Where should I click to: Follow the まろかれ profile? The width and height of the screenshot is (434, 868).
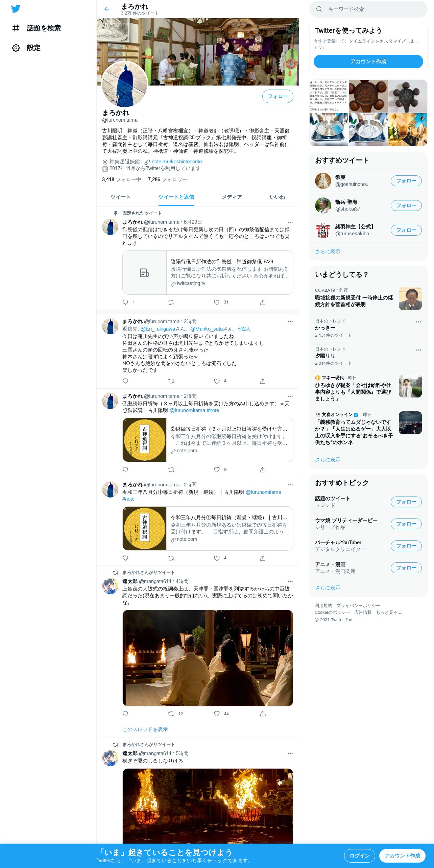(x=278, y=96)
